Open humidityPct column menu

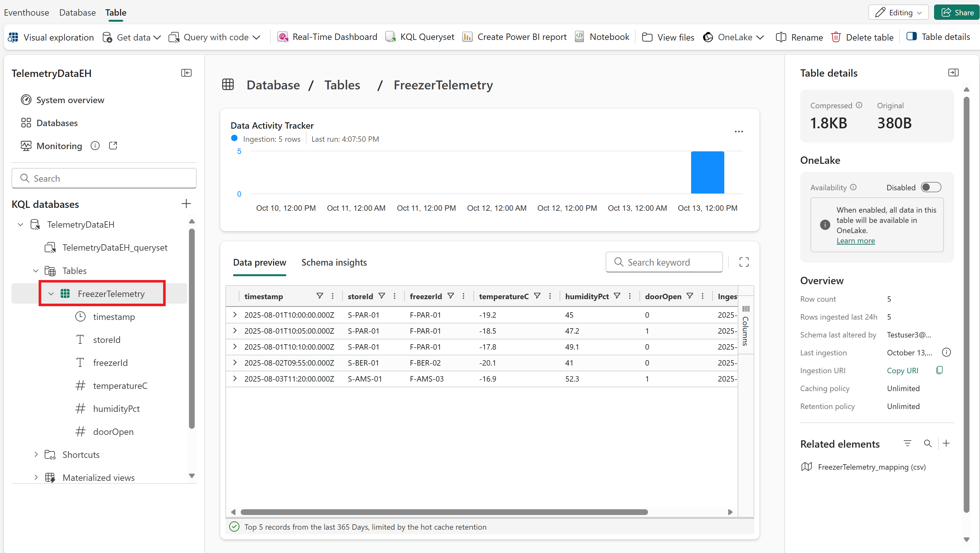[629, 296]
